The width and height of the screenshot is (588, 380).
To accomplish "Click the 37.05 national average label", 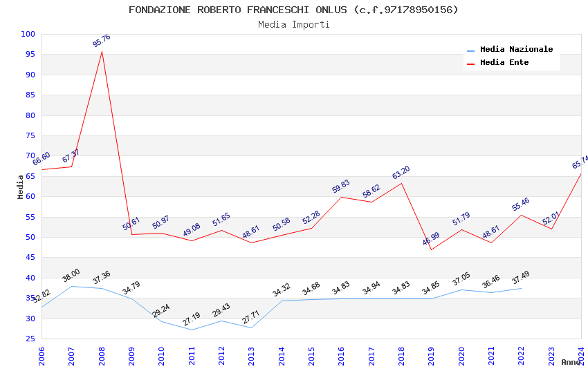I will 461,279.
